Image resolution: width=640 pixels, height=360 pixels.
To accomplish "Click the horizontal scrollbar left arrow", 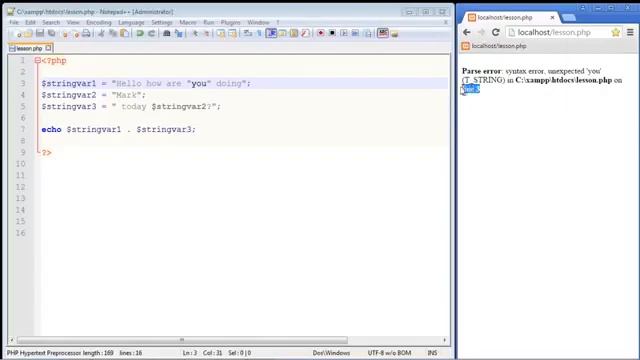I will pos(11,340).
